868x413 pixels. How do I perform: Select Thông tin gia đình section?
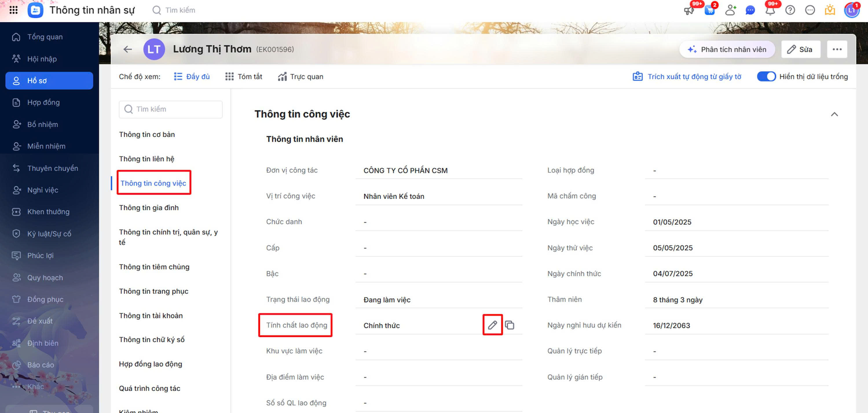149,208
